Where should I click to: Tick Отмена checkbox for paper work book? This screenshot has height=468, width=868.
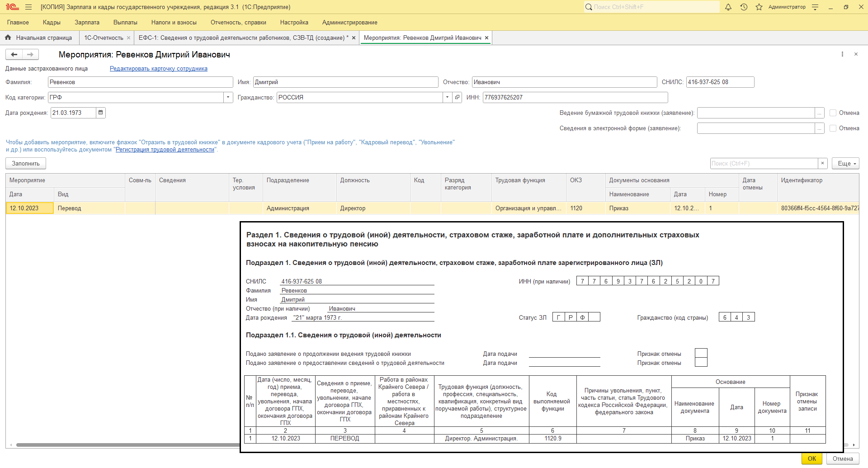coord(833,113)
